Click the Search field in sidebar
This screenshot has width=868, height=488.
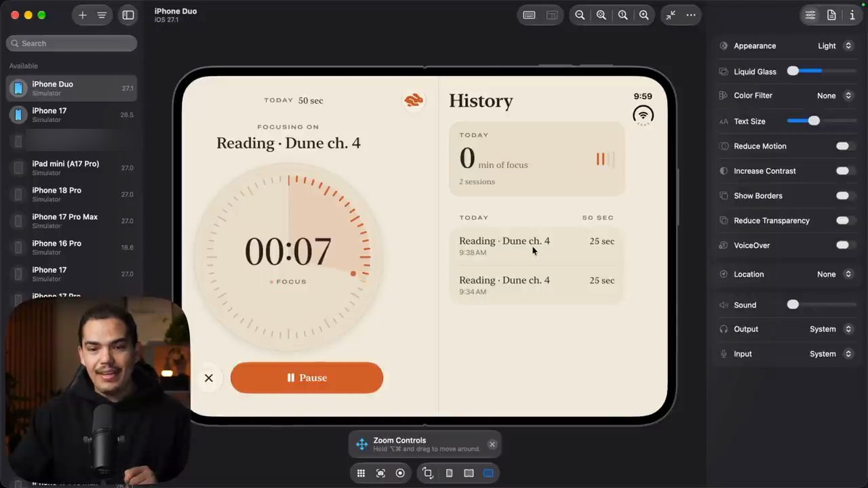(71, 43)
